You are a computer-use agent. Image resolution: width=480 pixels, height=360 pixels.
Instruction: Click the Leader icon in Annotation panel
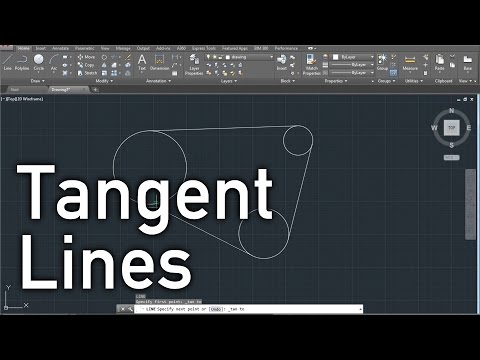tap(175, 65)
